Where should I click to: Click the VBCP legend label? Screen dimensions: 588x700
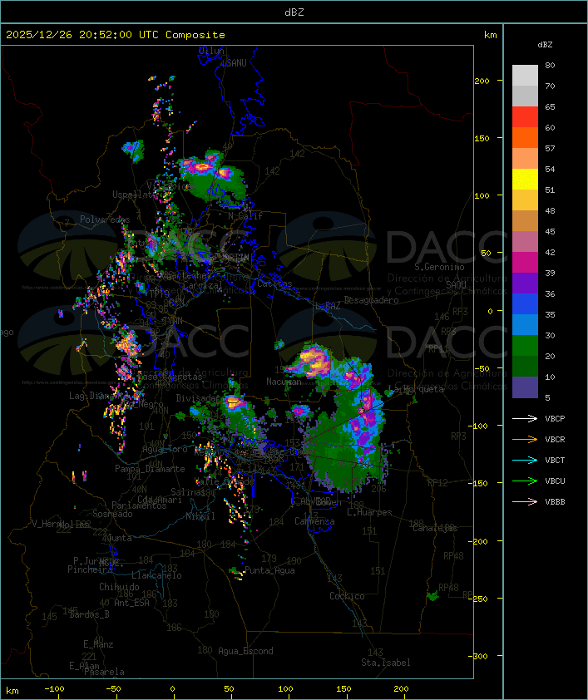(555, 419)
